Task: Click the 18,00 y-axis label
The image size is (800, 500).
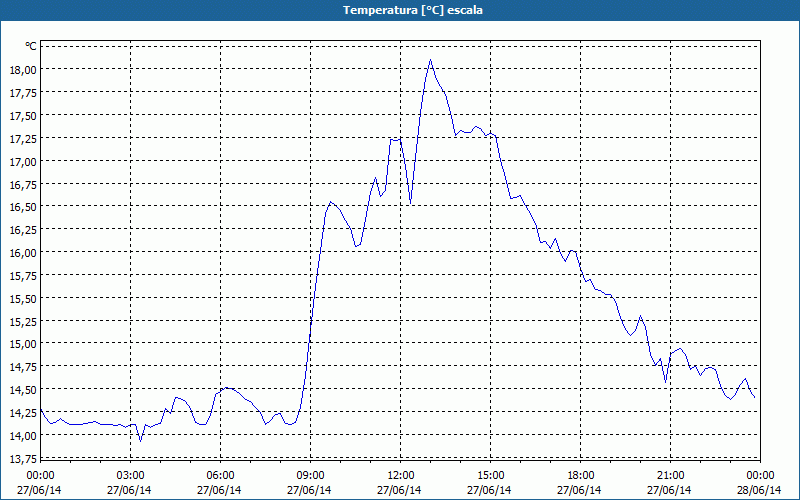Action: (x=23, y=70)
